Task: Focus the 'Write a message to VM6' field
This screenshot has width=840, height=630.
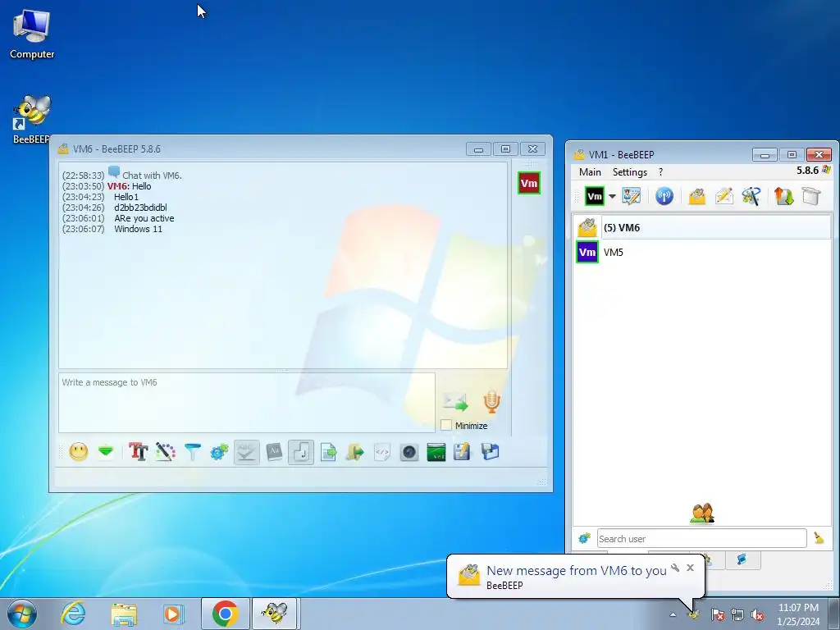Action: click(246, 403)
